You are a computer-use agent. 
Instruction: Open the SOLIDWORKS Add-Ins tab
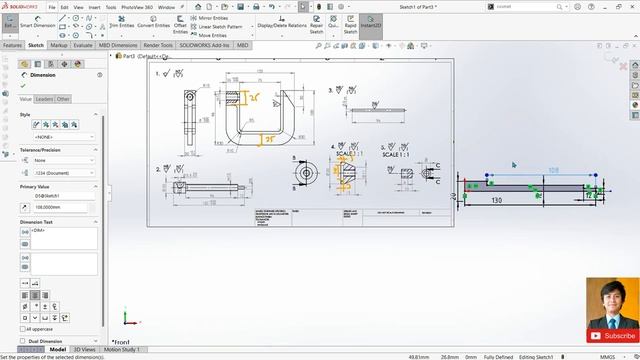coord(204,45)
